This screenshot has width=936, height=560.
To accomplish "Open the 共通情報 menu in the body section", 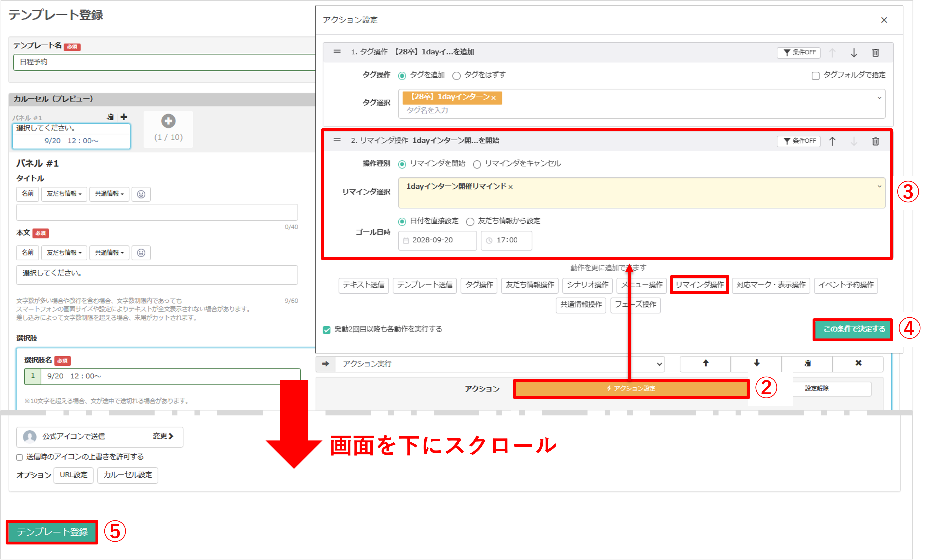I will [x=109, y=252].
